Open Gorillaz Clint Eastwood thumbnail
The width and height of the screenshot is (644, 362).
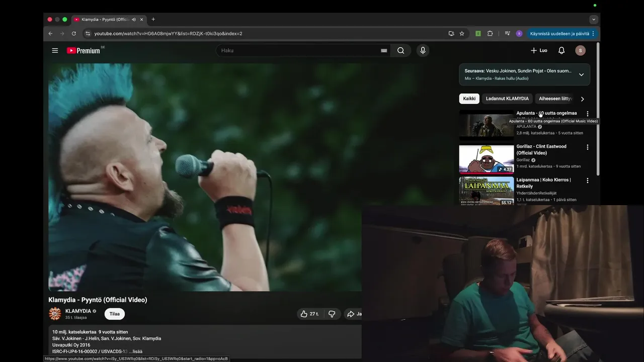[487, 158]
